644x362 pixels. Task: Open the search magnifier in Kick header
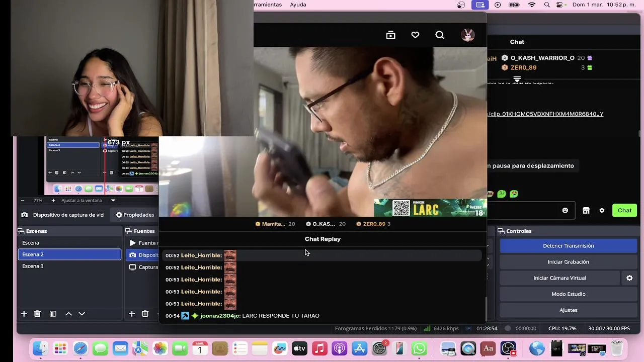pos(440,35)
